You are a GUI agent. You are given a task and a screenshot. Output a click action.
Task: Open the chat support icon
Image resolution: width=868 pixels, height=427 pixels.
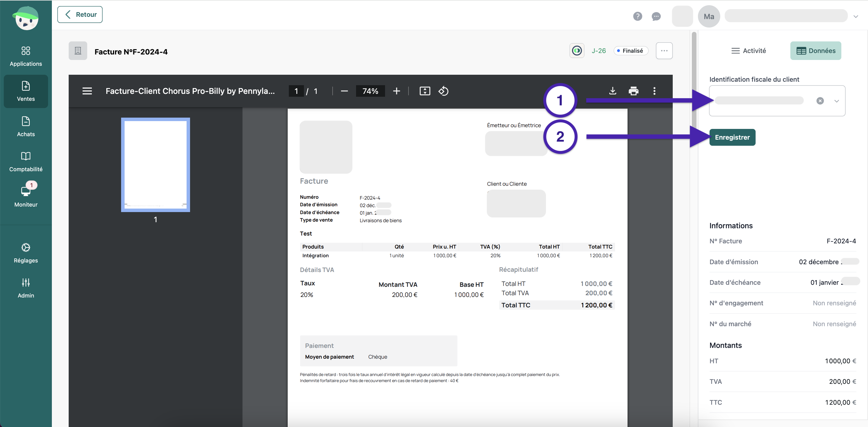656,16
